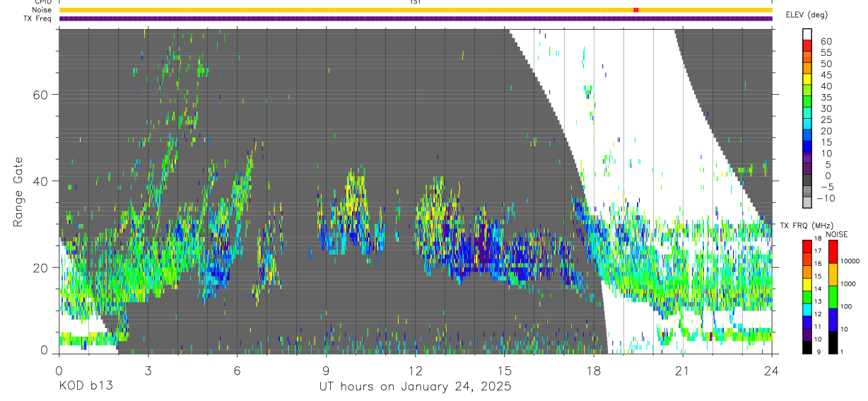The width and height of the screenshot is (868, 401).
Task: Click the 'CPID' row label at top left
Action: (43, 2)
